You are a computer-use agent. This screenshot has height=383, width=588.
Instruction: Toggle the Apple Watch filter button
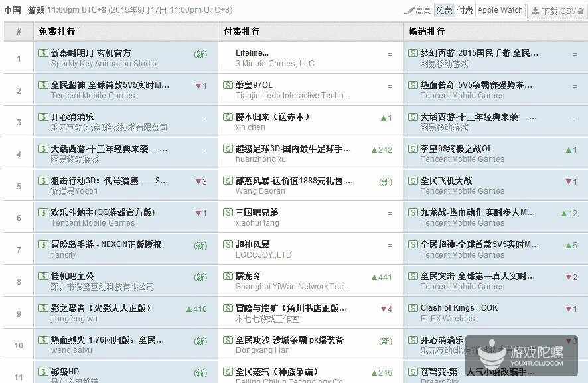[500, 10]
